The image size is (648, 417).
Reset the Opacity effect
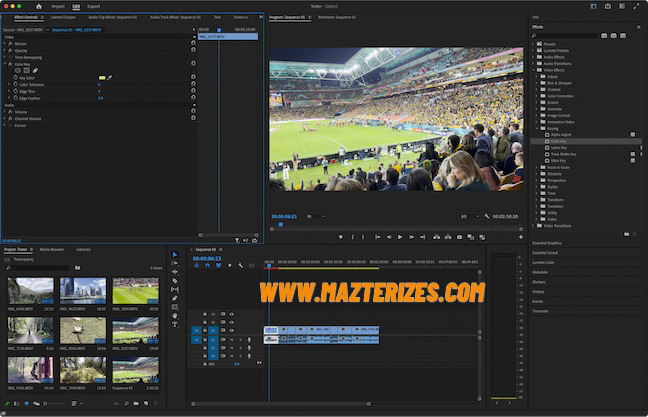pos(193,50)
